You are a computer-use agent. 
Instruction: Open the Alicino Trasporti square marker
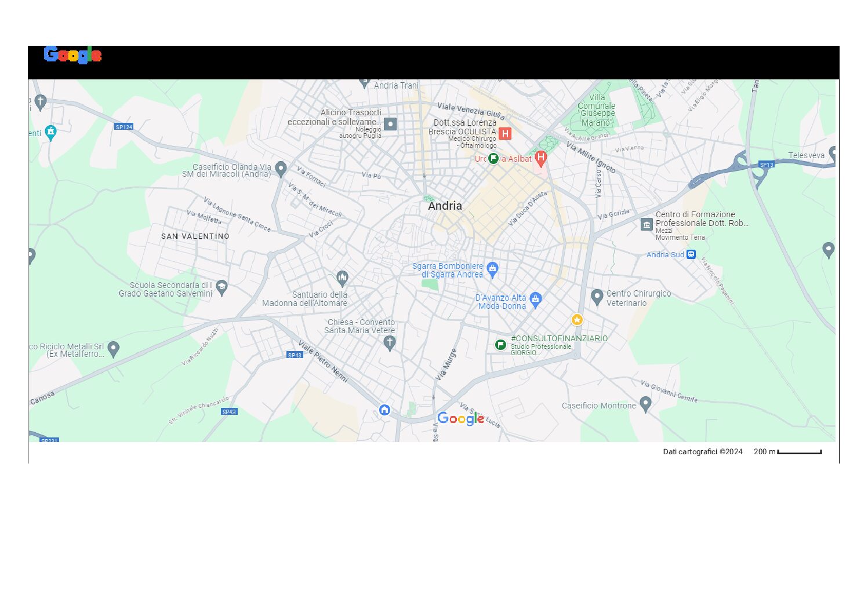390,124
